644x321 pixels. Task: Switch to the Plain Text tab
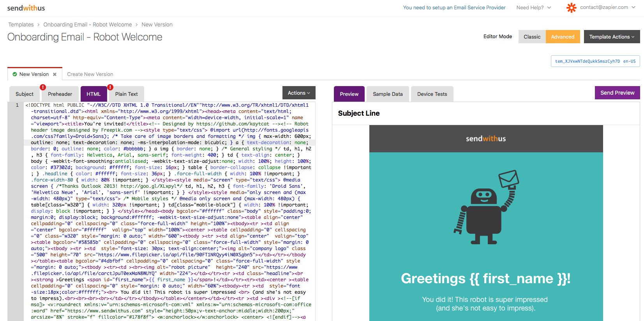[x=126, y=94]
